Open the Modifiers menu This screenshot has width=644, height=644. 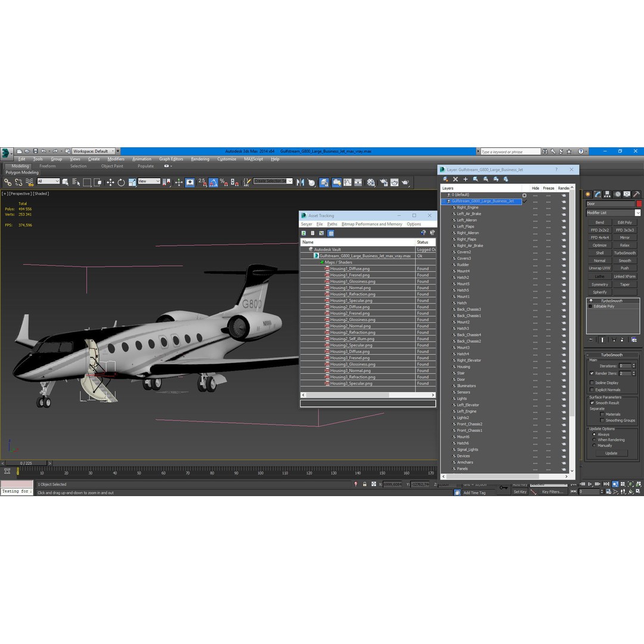(116, 159)
